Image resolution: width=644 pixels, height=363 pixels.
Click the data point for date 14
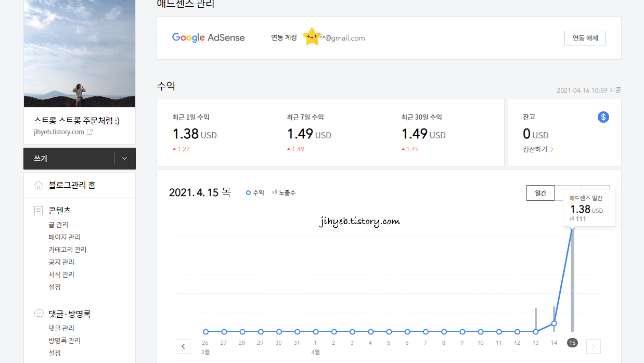[x=554, y=323]
